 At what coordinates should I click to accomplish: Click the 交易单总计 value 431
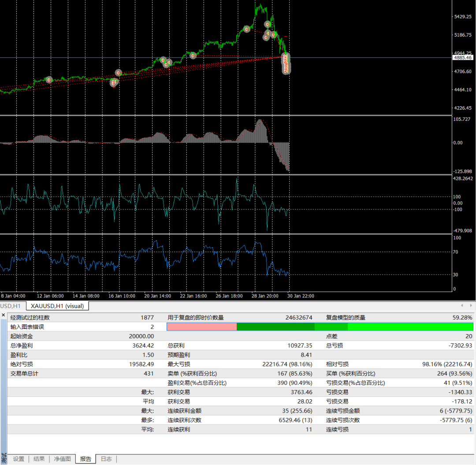(149, 373)
